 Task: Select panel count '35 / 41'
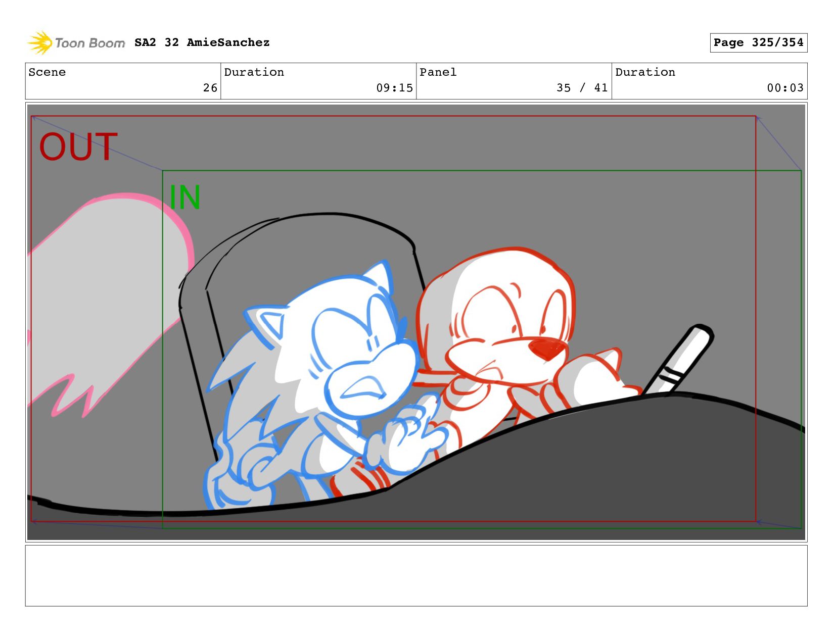click(582, 88)
